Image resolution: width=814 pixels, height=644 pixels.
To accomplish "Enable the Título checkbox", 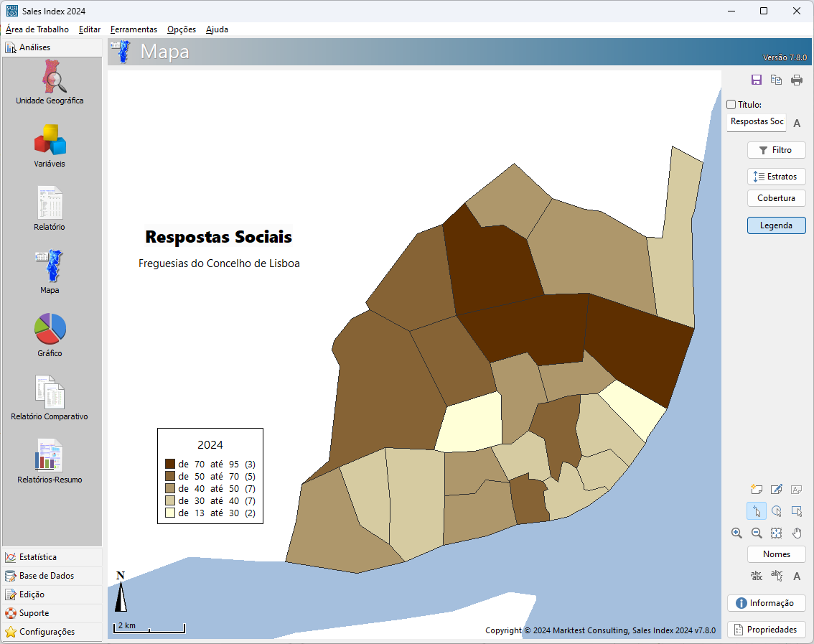I will click(x=731, y=105).
